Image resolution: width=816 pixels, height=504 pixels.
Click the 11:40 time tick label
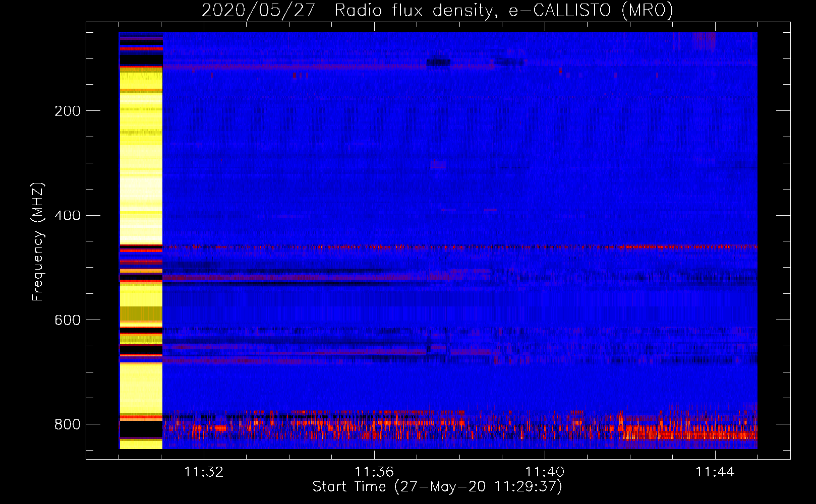coord(545,472)
